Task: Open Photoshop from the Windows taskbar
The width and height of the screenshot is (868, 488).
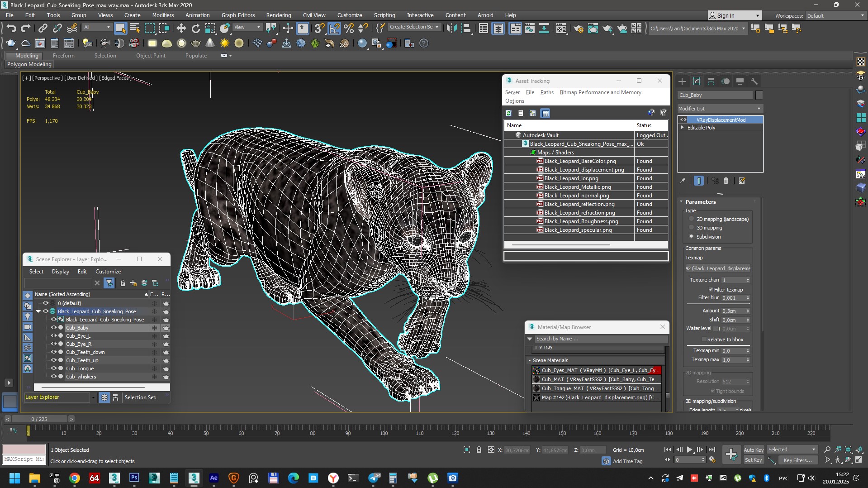Action: click(x=134, y=478)
